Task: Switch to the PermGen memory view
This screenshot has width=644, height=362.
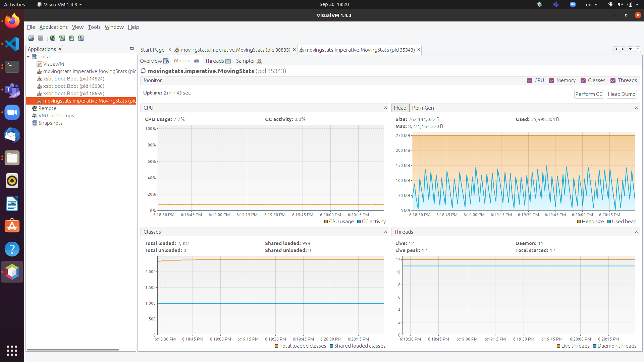Action: click(423, 108)
